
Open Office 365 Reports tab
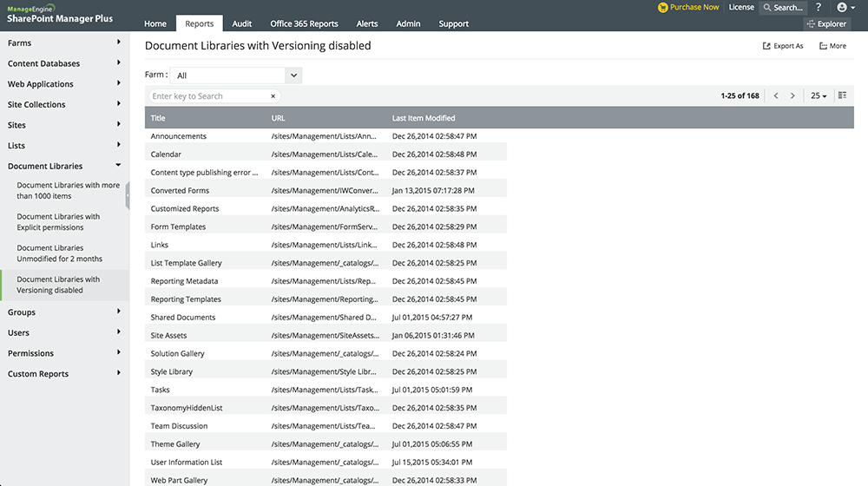point(304,23)
